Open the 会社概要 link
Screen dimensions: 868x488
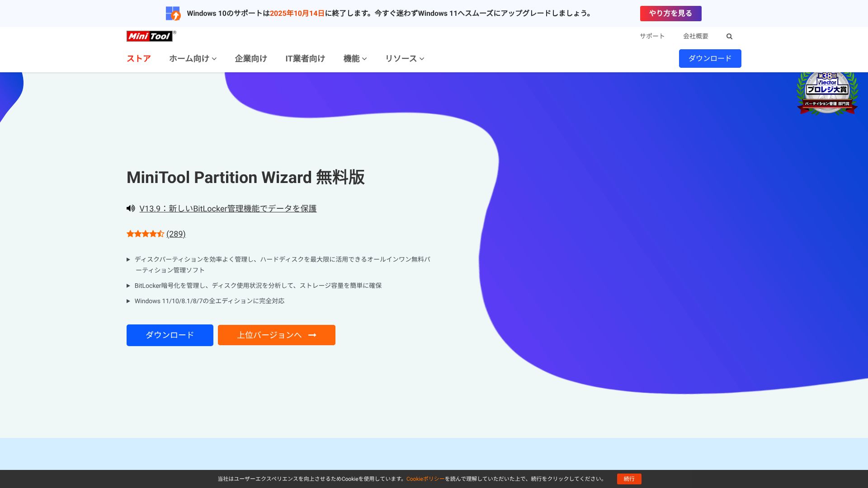(696, 36)
